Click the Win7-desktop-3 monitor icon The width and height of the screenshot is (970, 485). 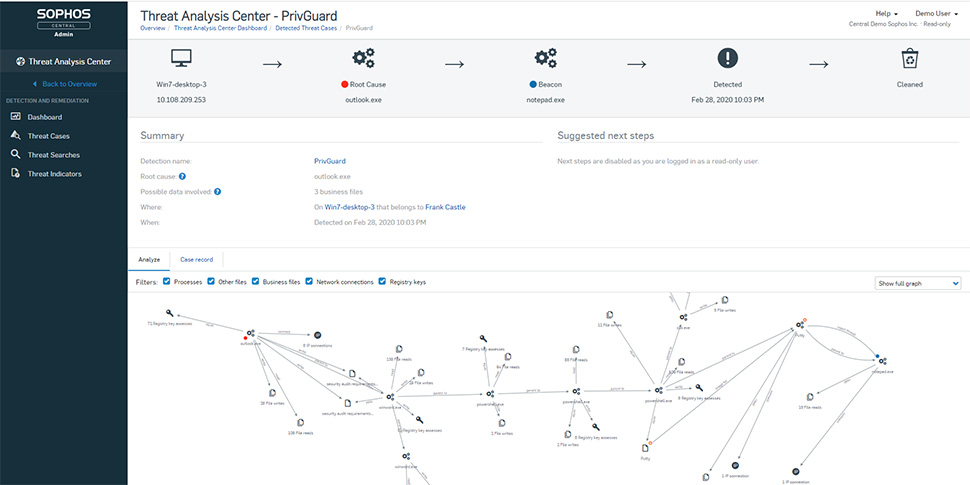coord(181,58)
